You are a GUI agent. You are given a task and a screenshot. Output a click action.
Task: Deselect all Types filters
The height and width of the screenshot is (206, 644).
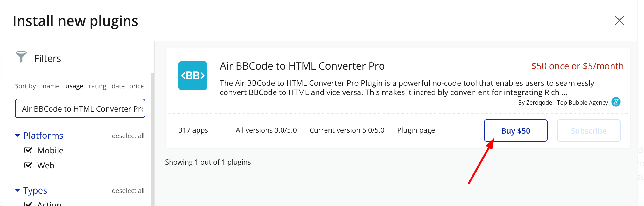click(128, 191)
